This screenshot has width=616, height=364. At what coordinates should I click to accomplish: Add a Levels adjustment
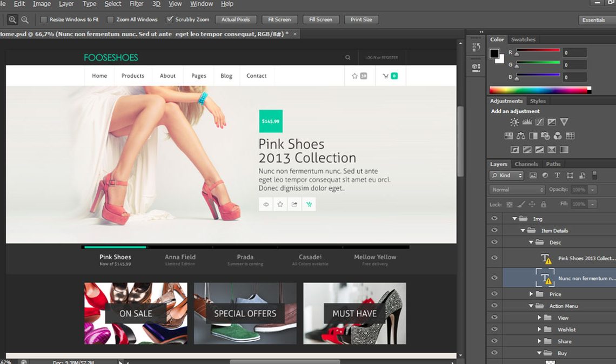pos(527,122)
